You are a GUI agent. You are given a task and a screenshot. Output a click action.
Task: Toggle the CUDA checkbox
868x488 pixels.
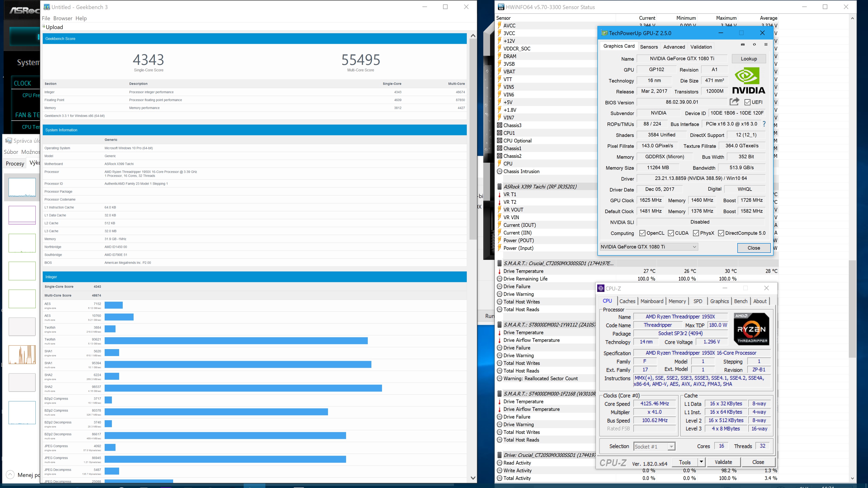(x=671, y=233)
